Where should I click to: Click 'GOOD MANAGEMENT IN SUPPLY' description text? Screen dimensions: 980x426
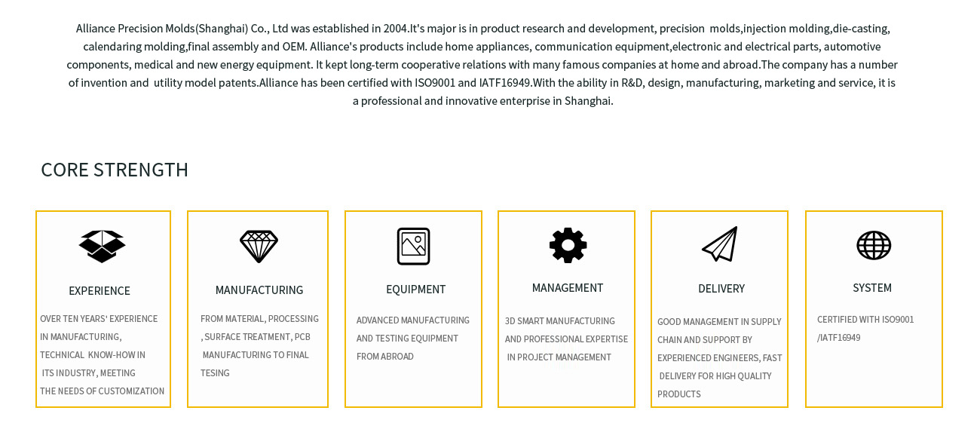click(719, 322)
